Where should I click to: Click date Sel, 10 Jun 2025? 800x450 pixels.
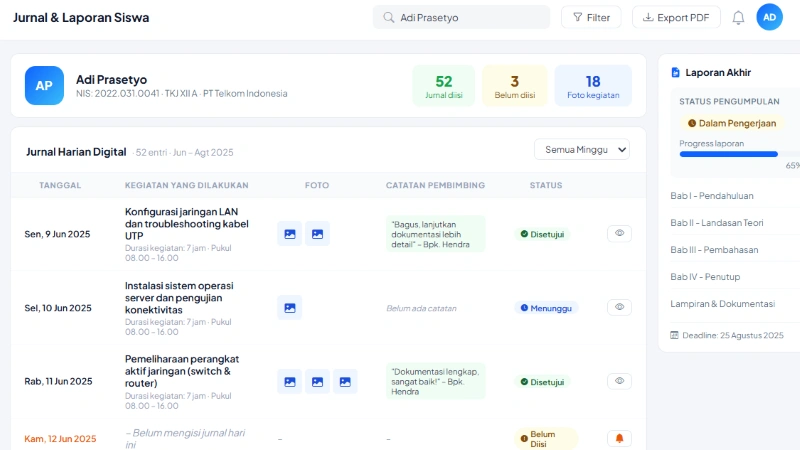58,308
